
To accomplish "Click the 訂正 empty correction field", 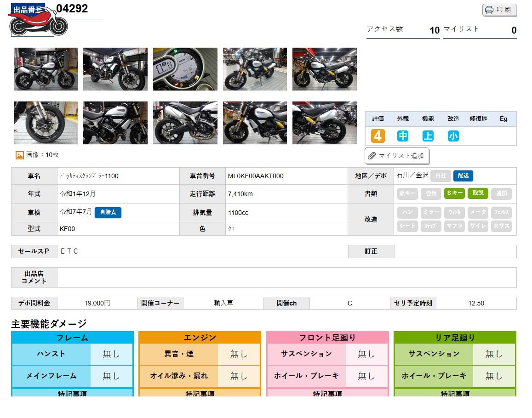I will (x=455, y=251).
